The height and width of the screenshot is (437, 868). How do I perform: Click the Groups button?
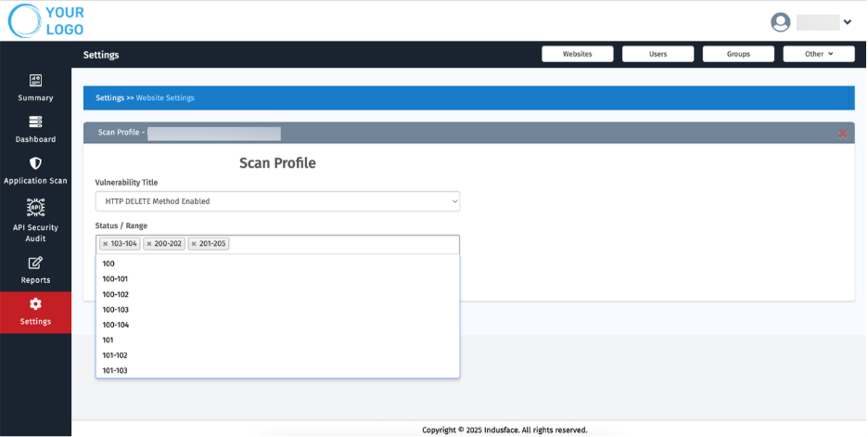tap(738, 54)
